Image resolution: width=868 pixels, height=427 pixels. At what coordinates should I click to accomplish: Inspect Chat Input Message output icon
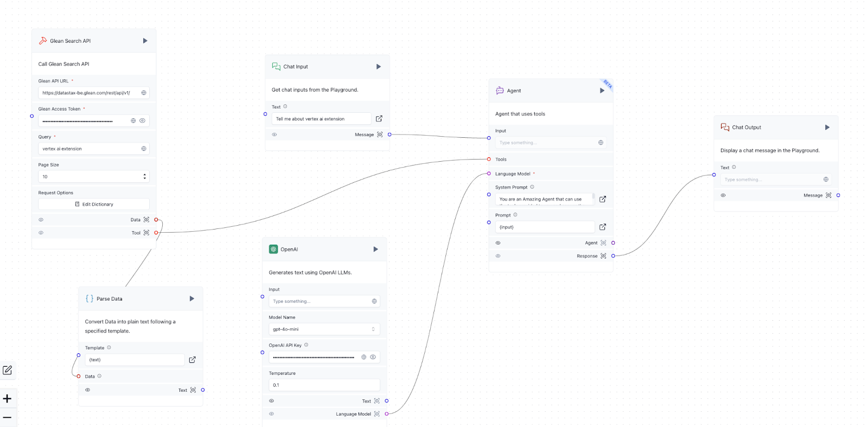click(380, 135)
